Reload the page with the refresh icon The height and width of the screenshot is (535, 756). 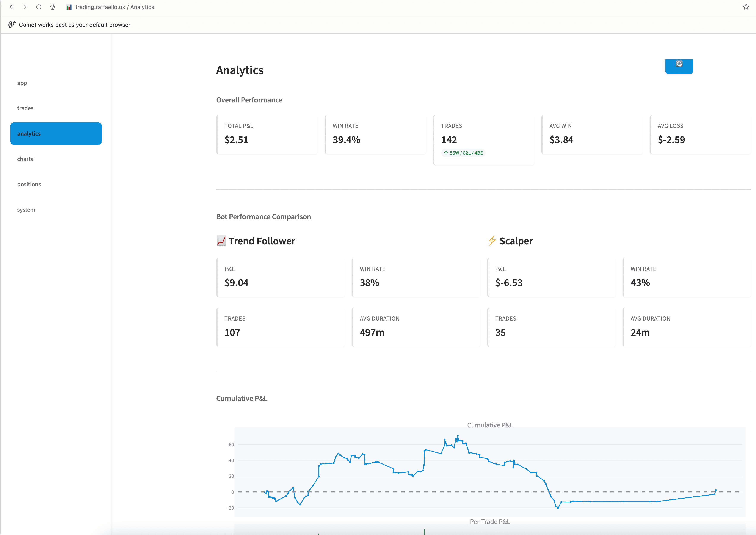click(39, 7)
